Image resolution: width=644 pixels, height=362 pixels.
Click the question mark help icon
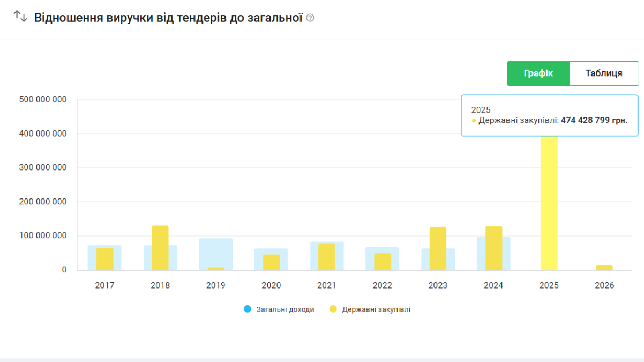pos(310,18)
